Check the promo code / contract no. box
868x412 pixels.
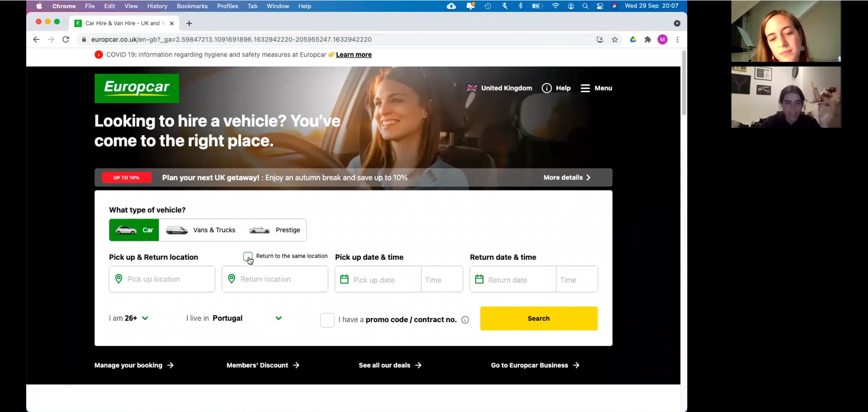tap(327, 320)
